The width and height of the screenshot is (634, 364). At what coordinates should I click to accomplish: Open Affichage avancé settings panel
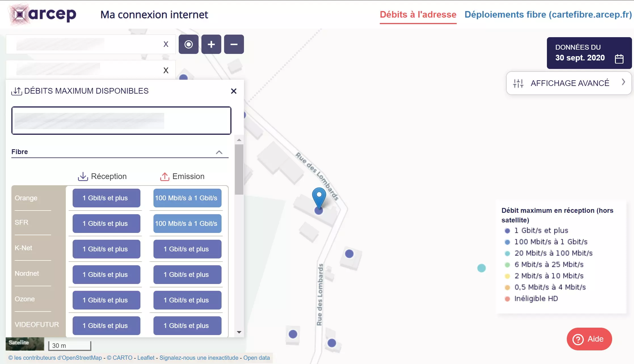[569, 83]
